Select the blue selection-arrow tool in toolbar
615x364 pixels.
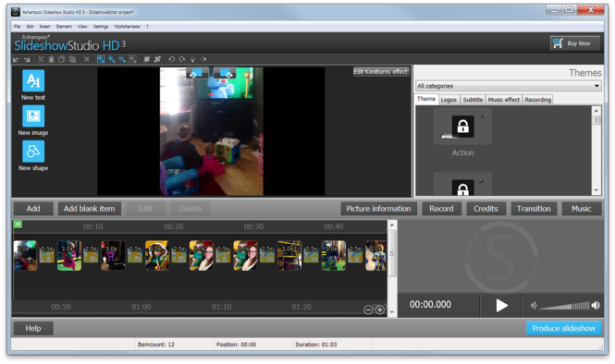pos(101,59)
